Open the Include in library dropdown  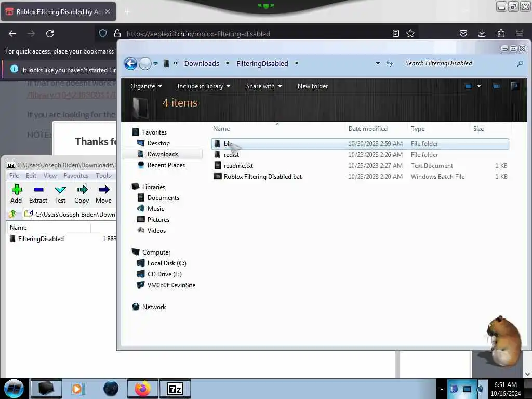coord(204,86)
